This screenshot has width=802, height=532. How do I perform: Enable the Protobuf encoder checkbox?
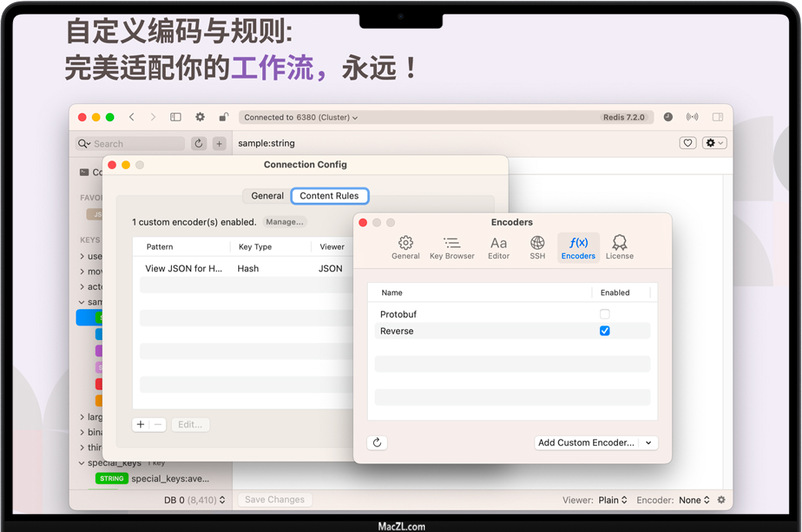point(605,314)
